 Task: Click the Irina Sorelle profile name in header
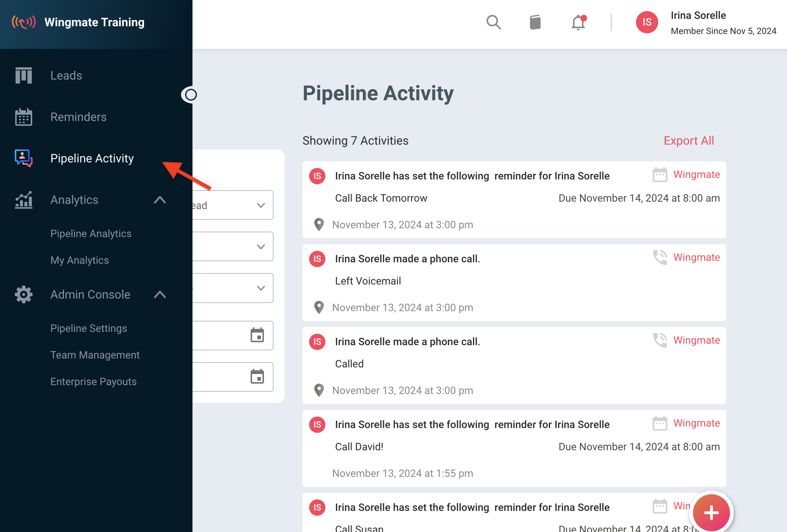pyautogui.click(x=699, y=16)
